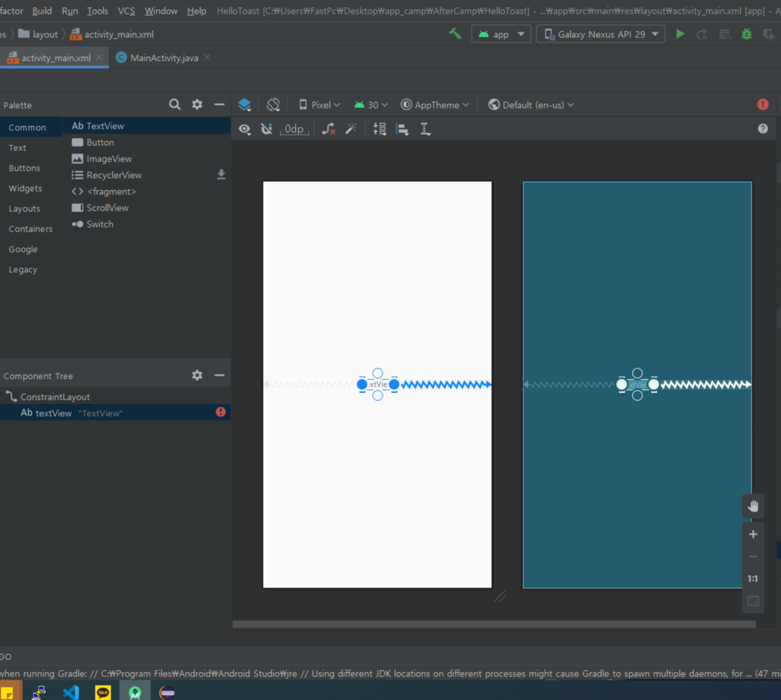Open the app run configuration dropdown

coord(500,34)
